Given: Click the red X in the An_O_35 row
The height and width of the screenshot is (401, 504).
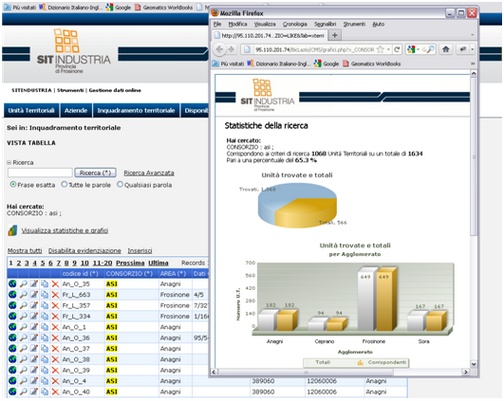Looking at the screenshot, I should coord(55,284).
